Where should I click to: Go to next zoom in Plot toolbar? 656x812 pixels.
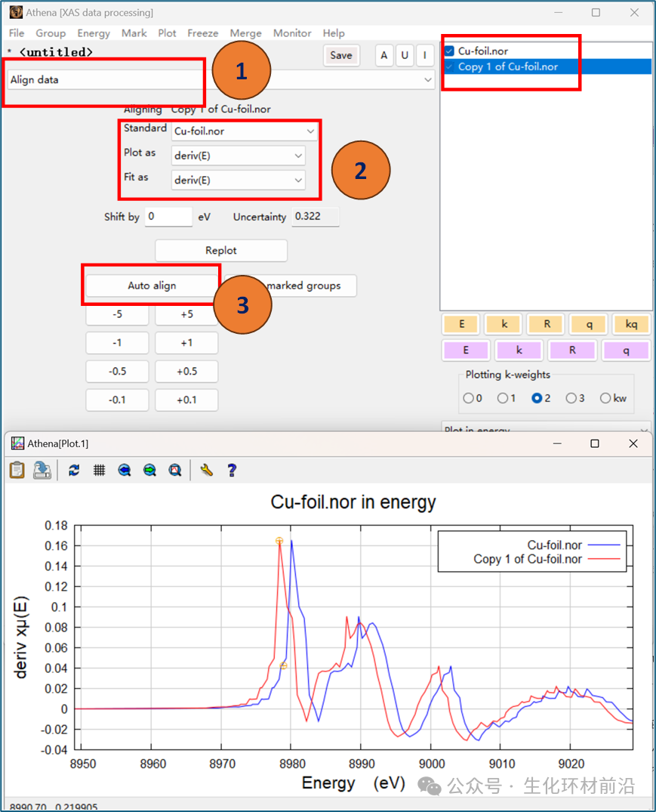point(149,471)
